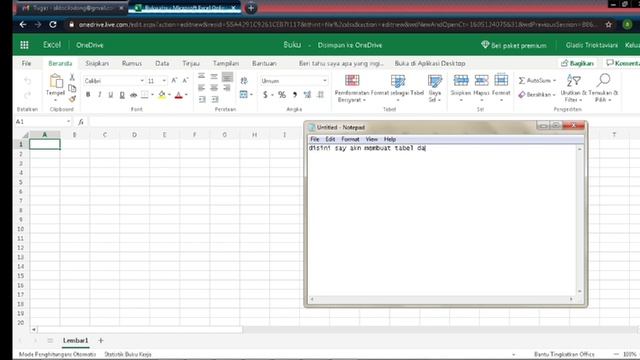Image resolution: width=640 pixels, height=360 pixels.
Task: Open Notepad Format menu
Action: pos(350,139)
